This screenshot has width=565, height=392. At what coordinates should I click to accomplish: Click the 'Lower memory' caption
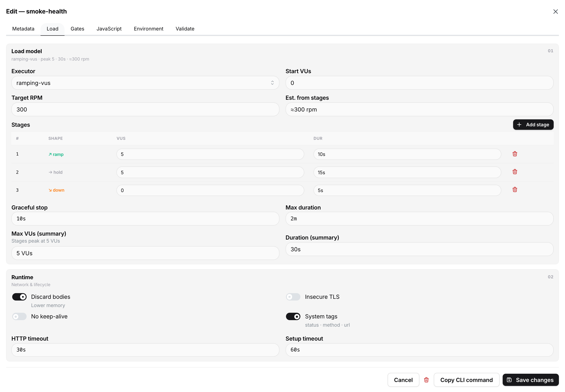click(x=48, y=305)
